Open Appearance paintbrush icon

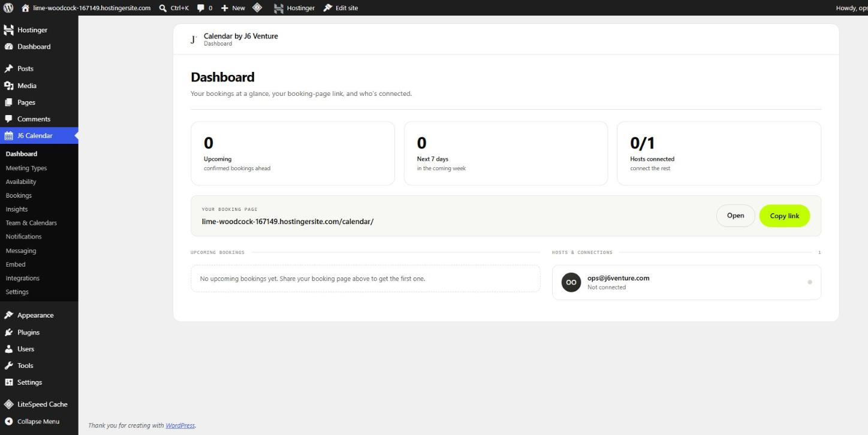[9, 315]
